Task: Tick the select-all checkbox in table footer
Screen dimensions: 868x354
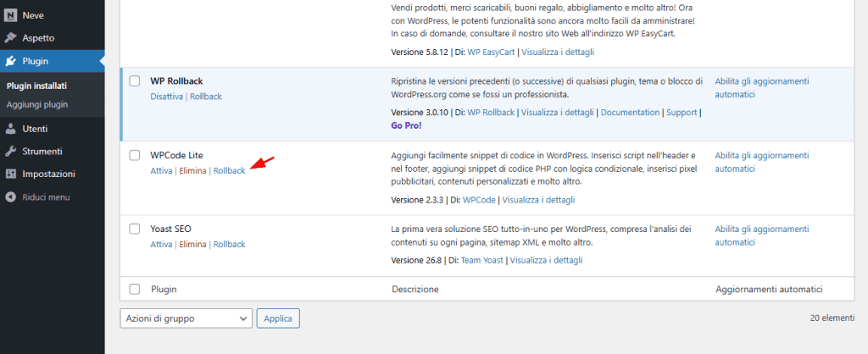Action: tap(135, 289)
